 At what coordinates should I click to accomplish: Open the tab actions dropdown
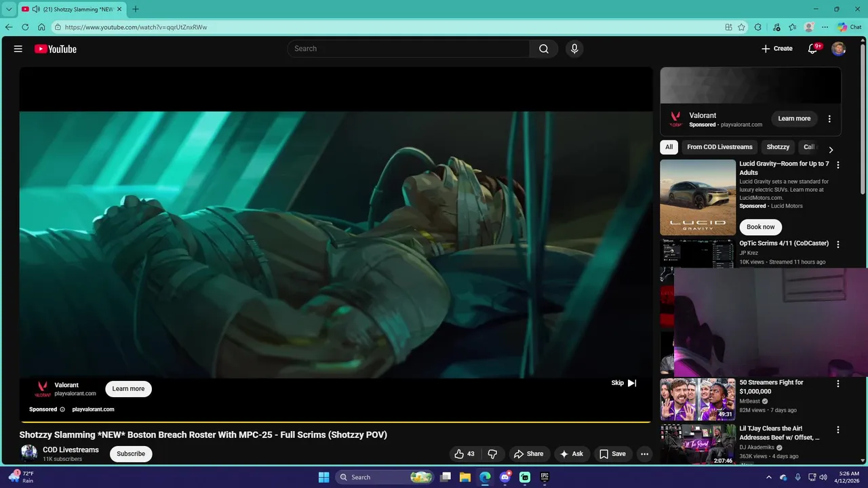(9, 9)
